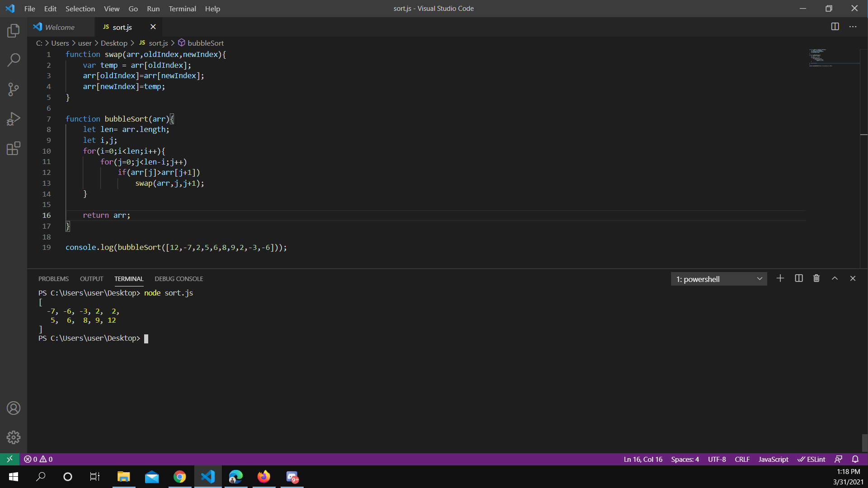The height and width of the screenshot is (488, 868).
Task: Switch to the DEBUG CONSOLE tab
Action: 179,279
